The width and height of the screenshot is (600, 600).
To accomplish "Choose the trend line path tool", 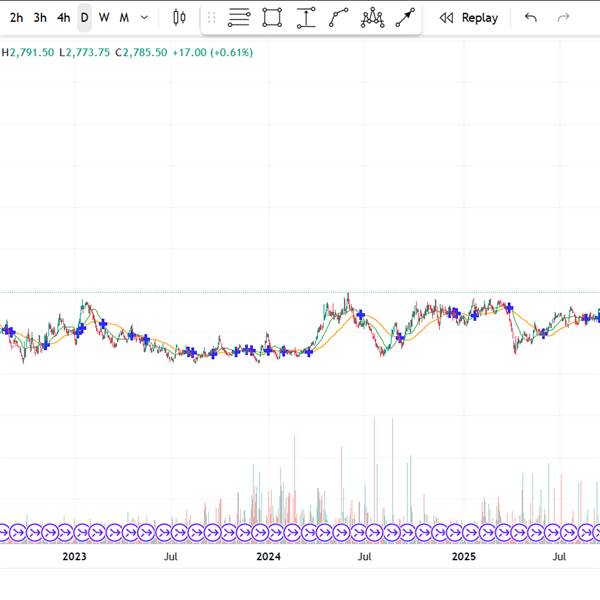I will tap(339, 18).
